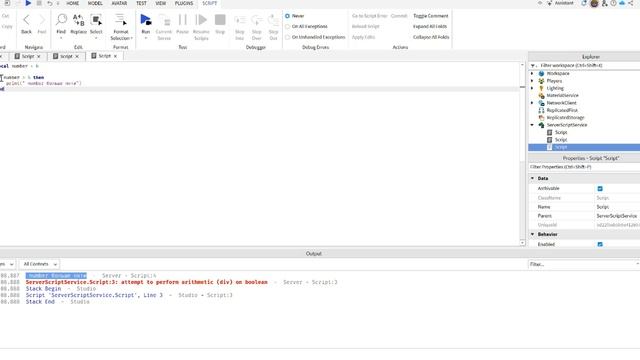Click the Filter Properties search field
The height and width of the screenshot is (360, 640).
[x=584, y=167]
